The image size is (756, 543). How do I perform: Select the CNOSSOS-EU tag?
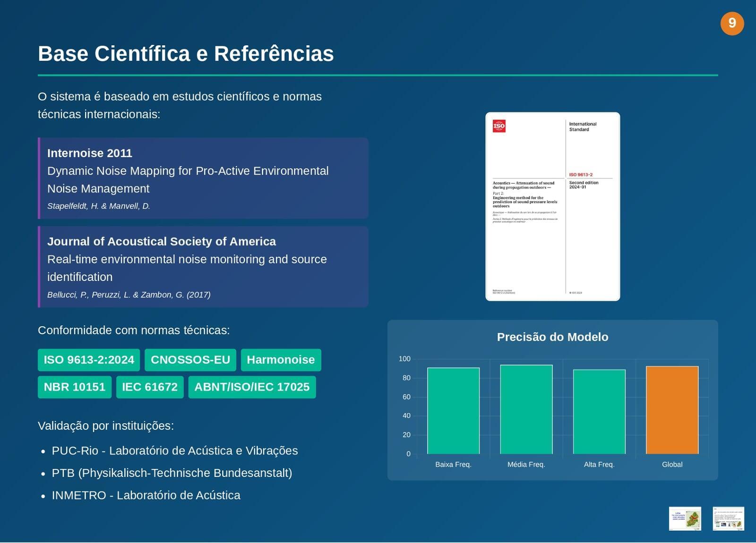[190, 360]
